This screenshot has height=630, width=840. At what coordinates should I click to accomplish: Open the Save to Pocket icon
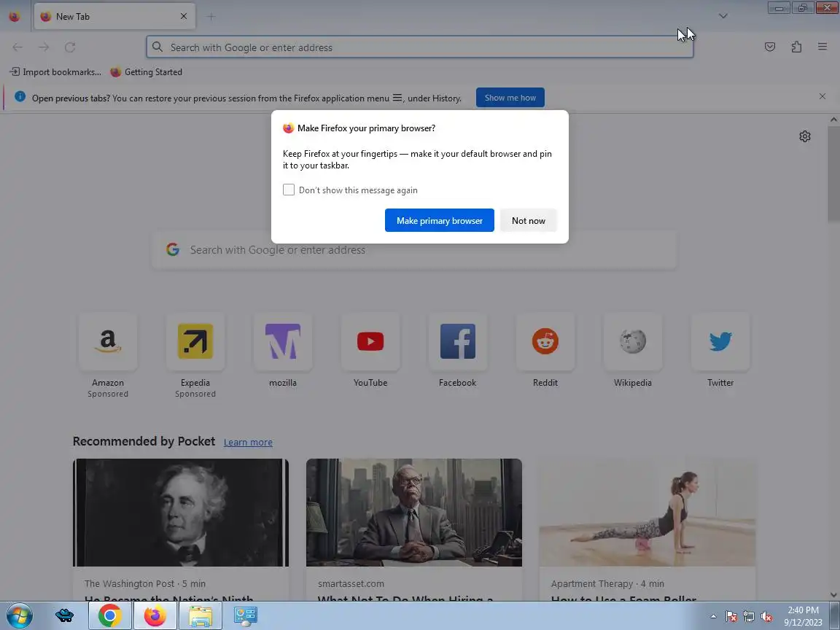click(770, 47)
